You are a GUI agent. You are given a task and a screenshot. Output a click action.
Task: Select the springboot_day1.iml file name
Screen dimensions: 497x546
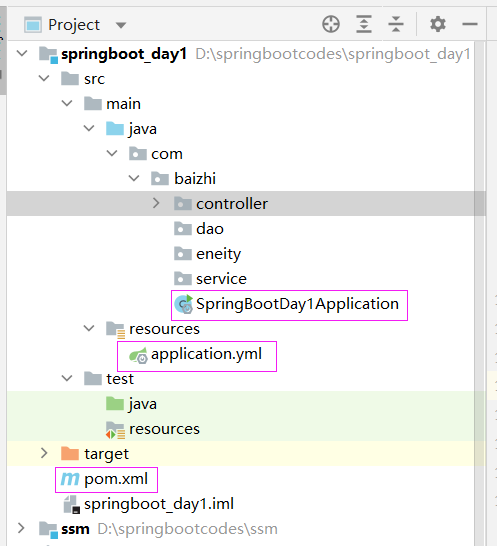(159, 504)
